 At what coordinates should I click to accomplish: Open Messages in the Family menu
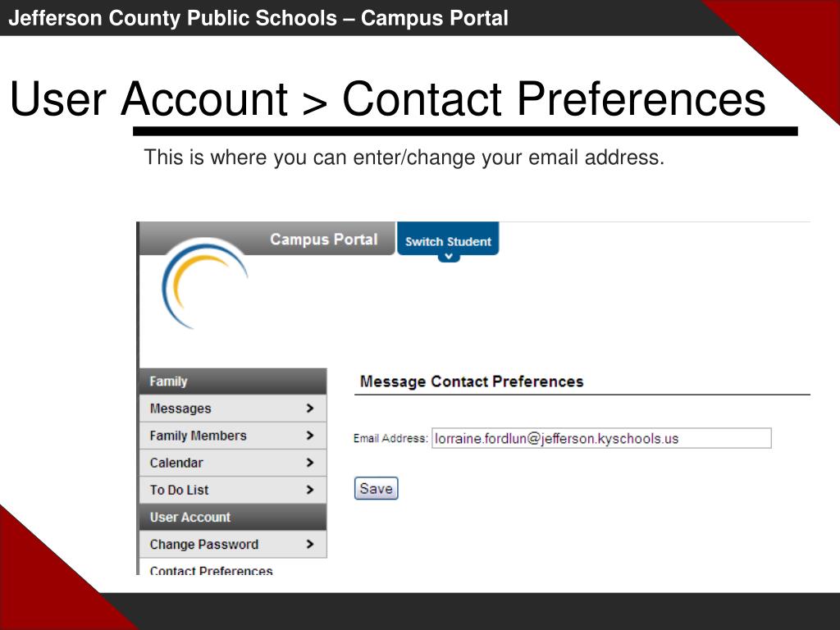point(233,409)
